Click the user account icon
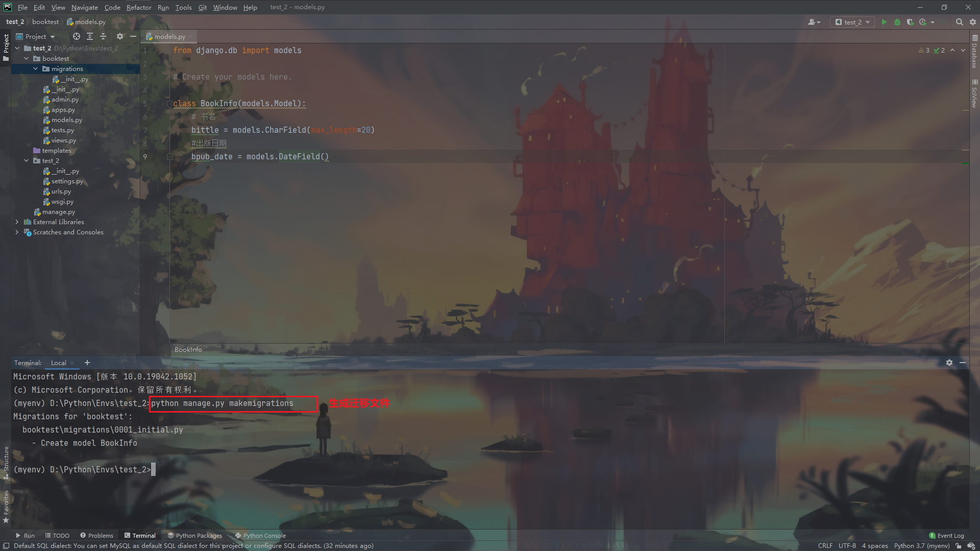The width and height of the screenshot is (980, 551). click(814, 22)
